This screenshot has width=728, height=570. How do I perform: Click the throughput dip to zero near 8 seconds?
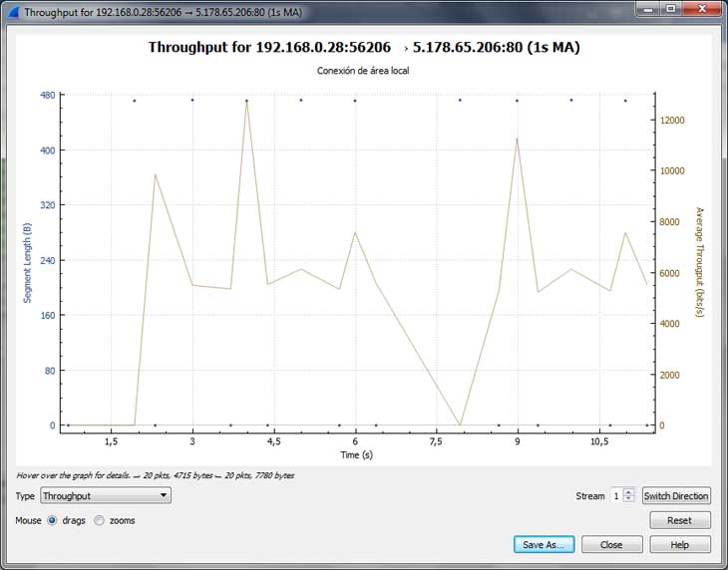tap(460, 425)
